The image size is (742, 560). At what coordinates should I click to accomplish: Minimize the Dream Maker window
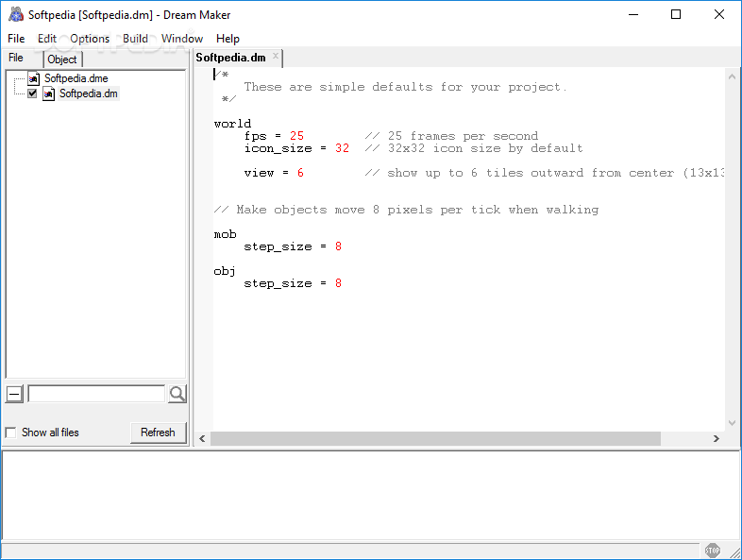633,15
